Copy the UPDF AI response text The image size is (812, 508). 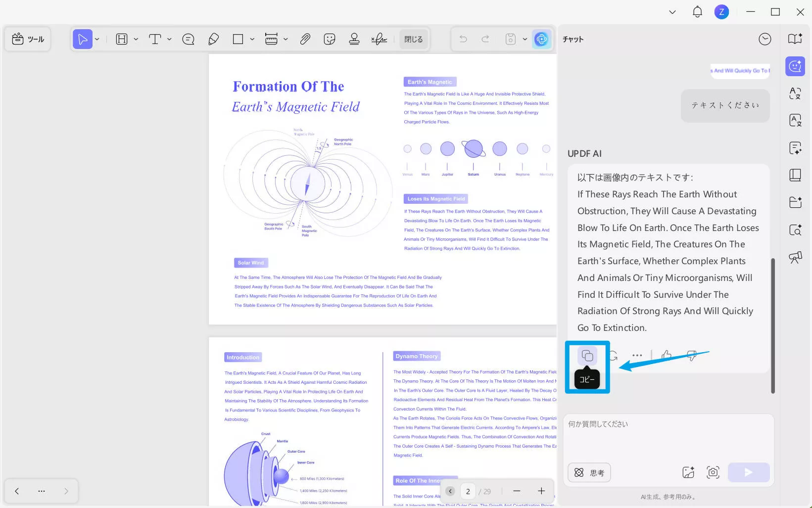(x=587, y=355)
